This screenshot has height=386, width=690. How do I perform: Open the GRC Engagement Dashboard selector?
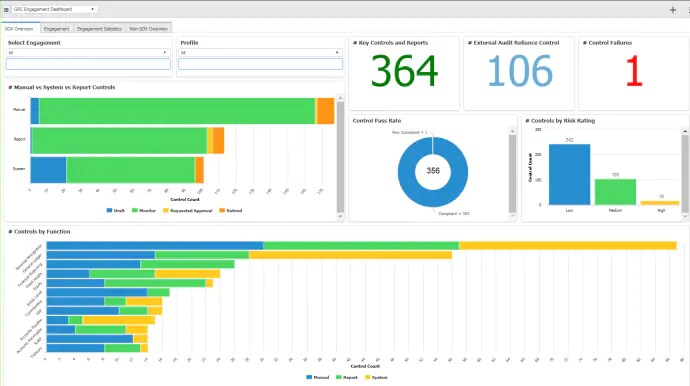(54, 9)
